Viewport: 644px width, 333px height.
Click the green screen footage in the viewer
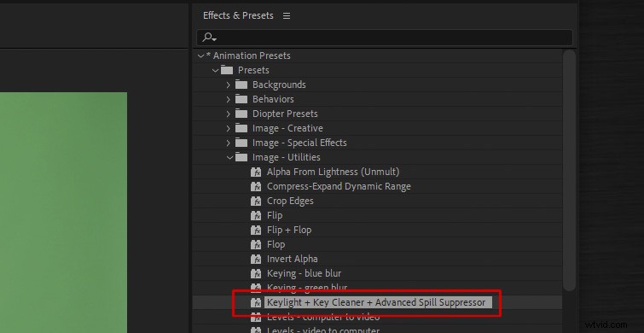click(x=63, y=213)
